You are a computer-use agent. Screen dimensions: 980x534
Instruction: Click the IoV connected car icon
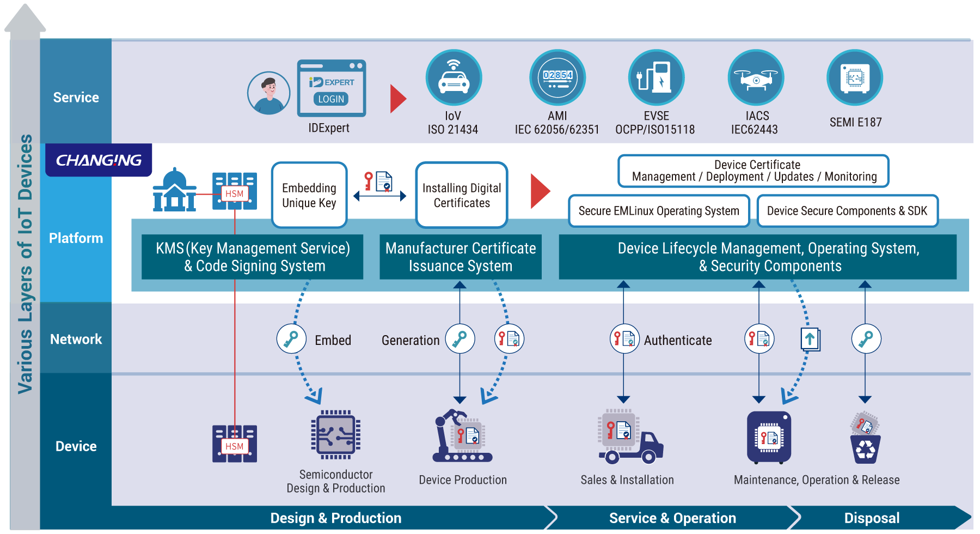click(454, 78)
